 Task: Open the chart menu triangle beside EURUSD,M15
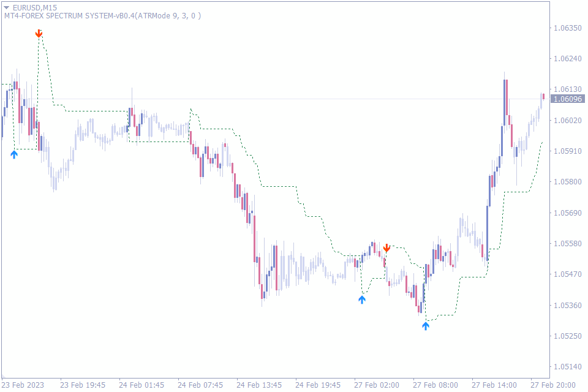point(6,7)
